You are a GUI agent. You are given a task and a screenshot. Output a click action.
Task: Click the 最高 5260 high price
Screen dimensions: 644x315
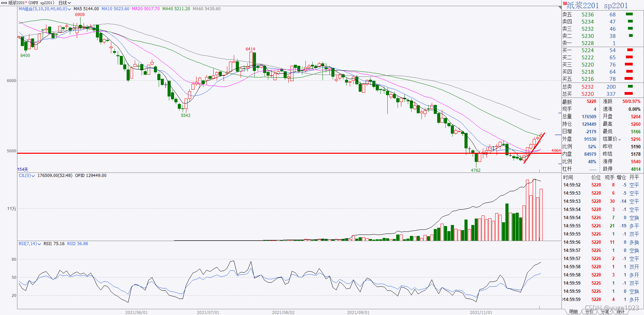[635, 124]
